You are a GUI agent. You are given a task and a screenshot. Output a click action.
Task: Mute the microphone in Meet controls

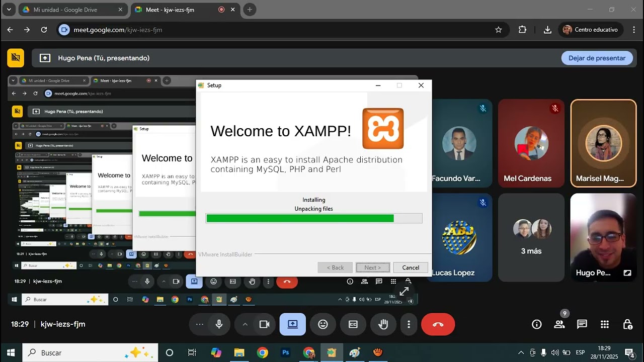coord(219,324)
